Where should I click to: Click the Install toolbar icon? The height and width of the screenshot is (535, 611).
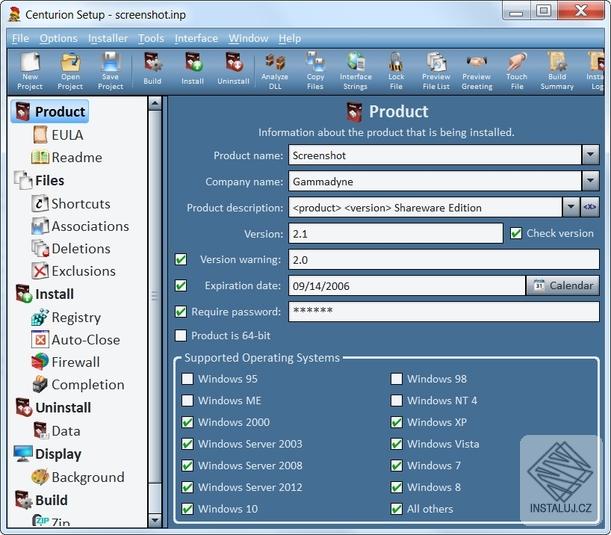(x=192, y=69)
